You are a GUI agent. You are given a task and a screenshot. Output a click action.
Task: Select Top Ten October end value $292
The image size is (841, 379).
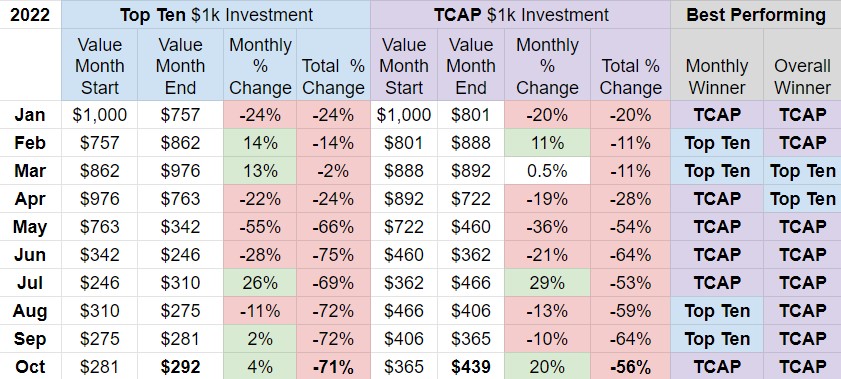pos(180,367)
